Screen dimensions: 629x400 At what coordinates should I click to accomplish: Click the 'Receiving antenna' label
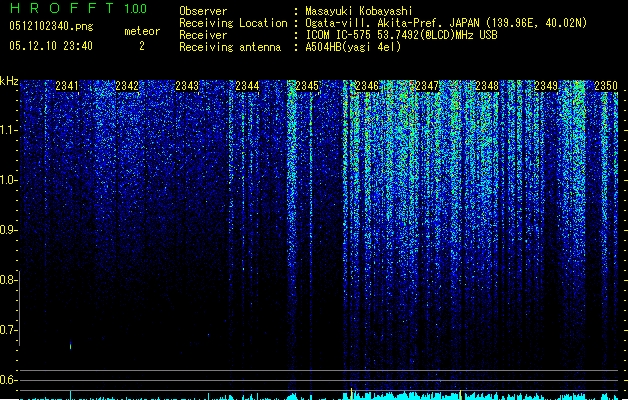[x=230, y=47]
